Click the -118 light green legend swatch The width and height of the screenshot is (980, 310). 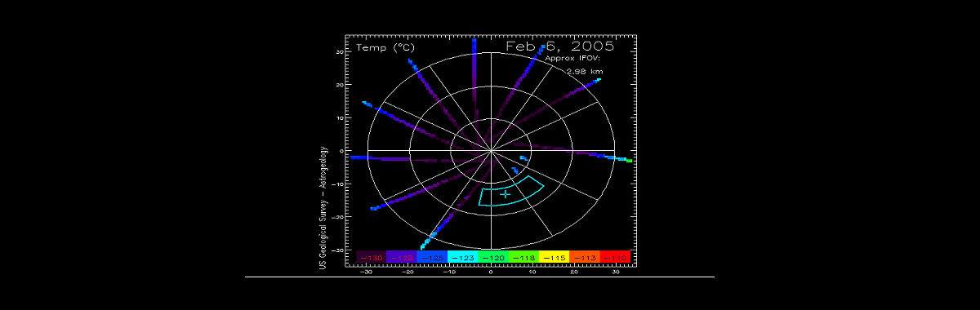click(523, 257)
